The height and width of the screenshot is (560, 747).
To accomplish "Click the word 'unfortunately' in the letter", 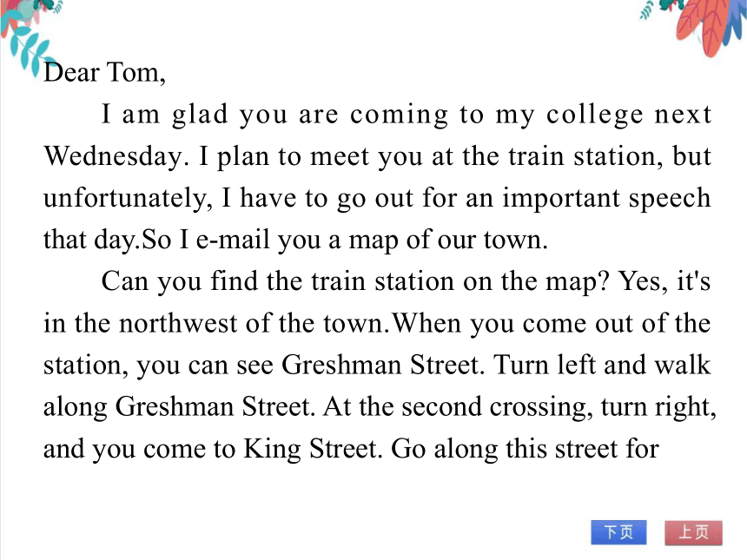I will pyautogui.click(x=127, y=199).
